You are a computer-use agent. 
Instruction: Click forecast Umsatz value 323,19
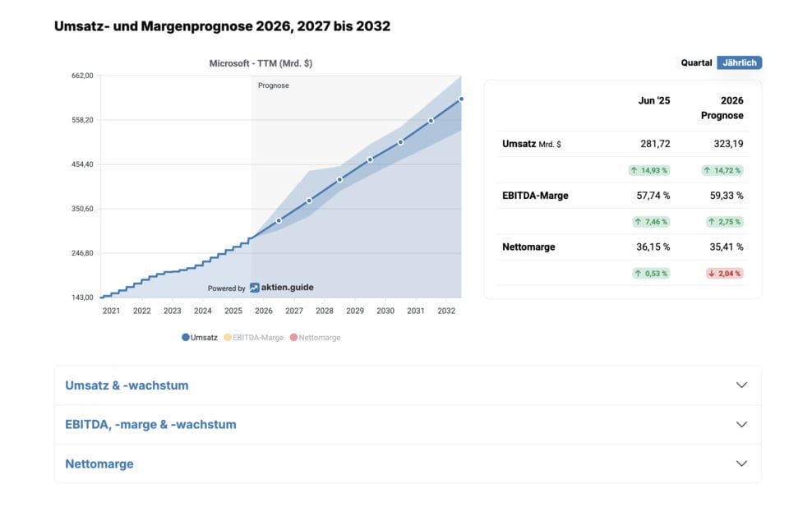[x=729, y=144]
